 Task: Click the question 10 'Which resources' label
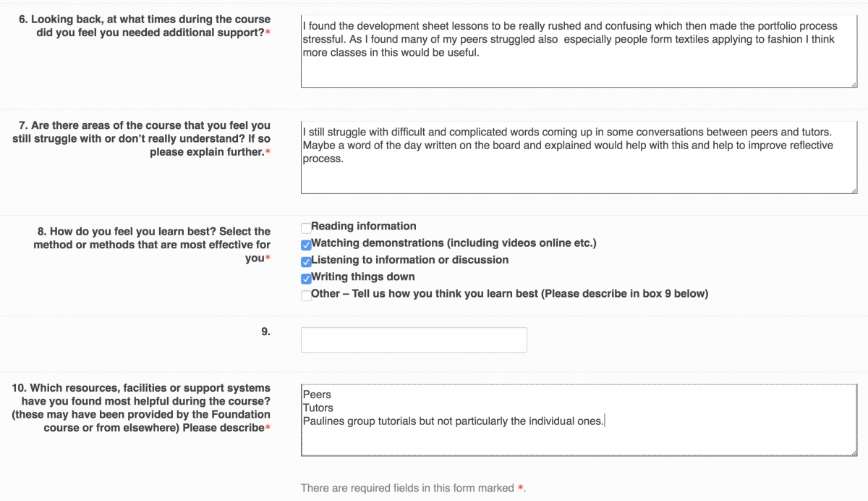click(x=142, y=408)
